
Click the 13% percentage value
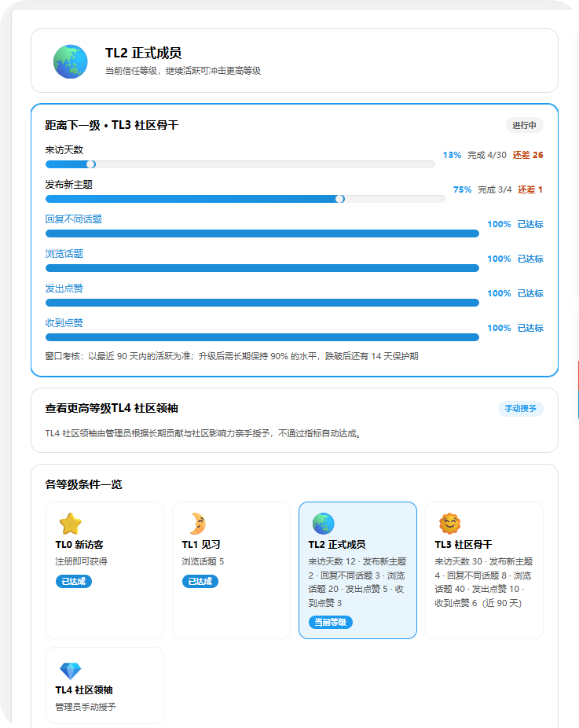tap(452, 155)
